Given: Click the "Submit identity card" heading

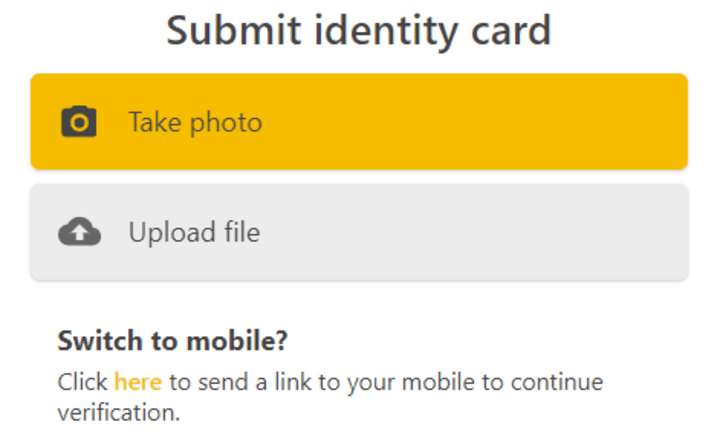Looking at the screenshot, I should 359,30.
